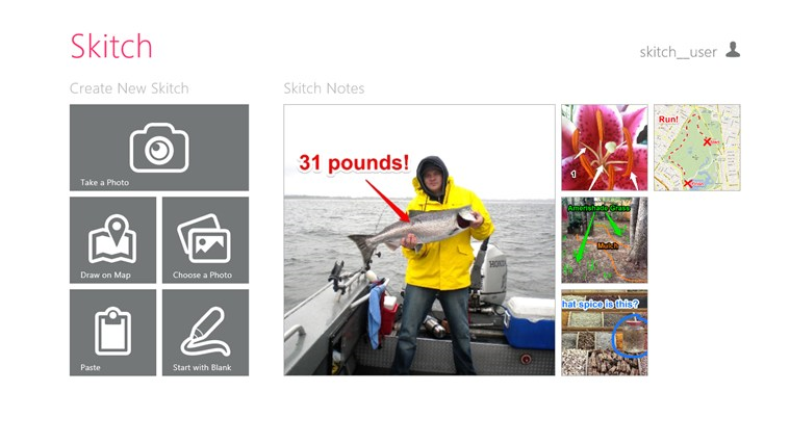The height and width of the screenshot is (444, 790).
Task: Open the Amerishade Grass garden note
Action: click(x=604, y=240)
